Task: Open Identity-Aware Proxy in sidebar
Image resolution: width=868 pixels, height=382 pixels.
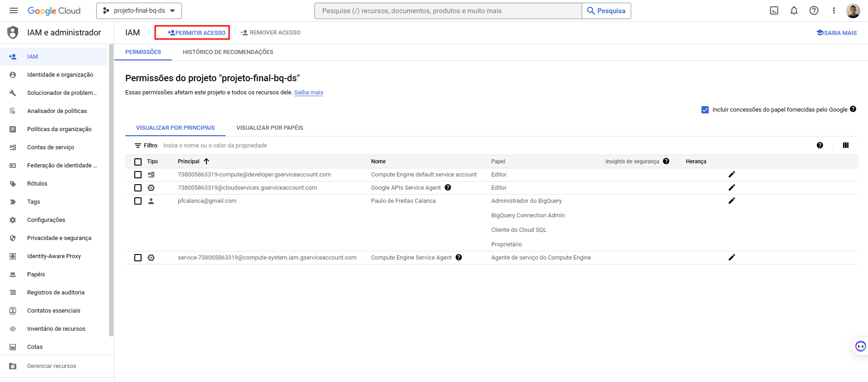Action: pyautogui.click(x=54, y=256)
